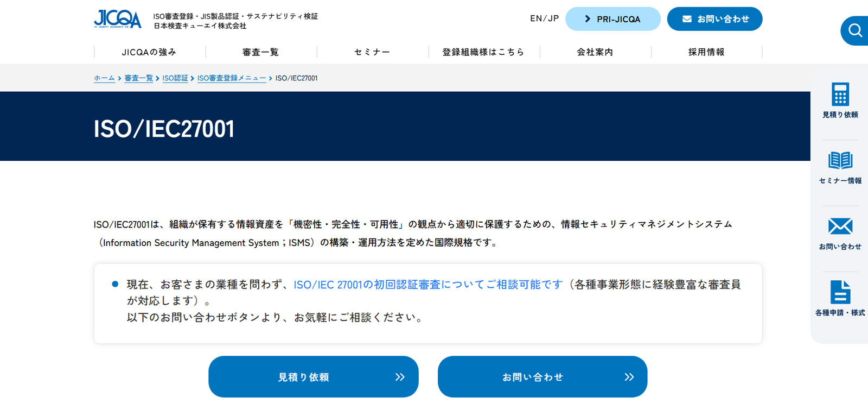The height and width of the screenshot is (403, 868).
Task: Click the large お問い合わせ button below notice
Action: [542, 377]
